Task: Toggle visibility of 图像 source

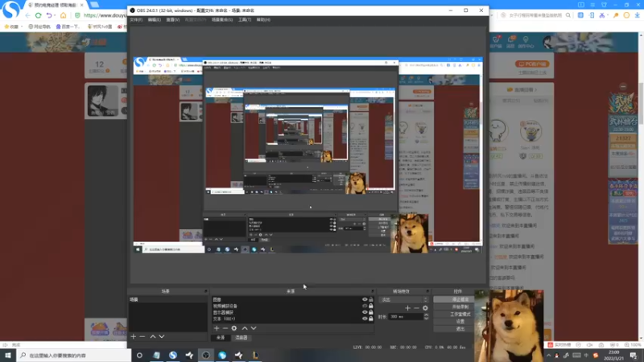Action: [x=365, y=299]
